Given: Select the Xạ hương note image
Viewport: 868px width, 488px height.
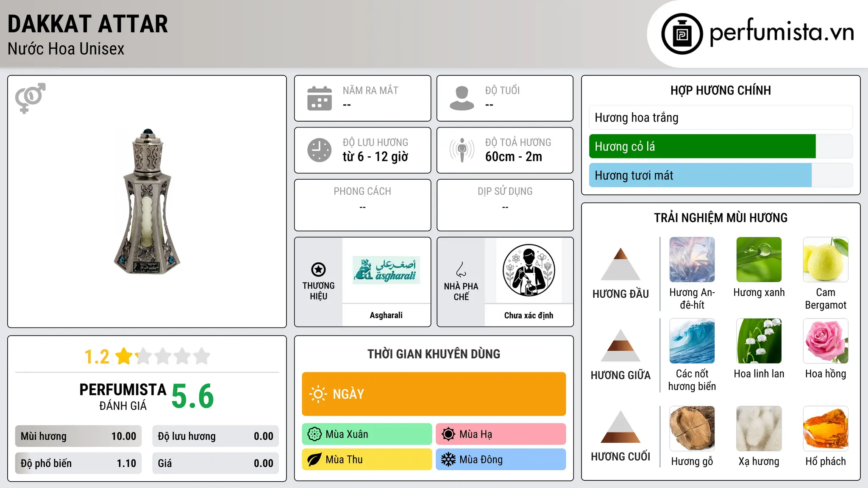Looking at the screenshot, I should pyautogui.click(x=759, y=429).
